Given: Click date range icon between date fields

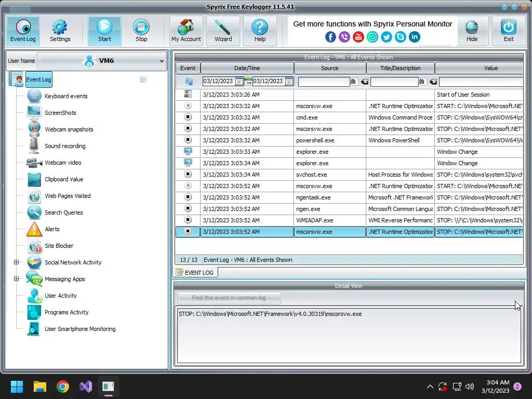Looking at the screenshot, I should [248, 82].
